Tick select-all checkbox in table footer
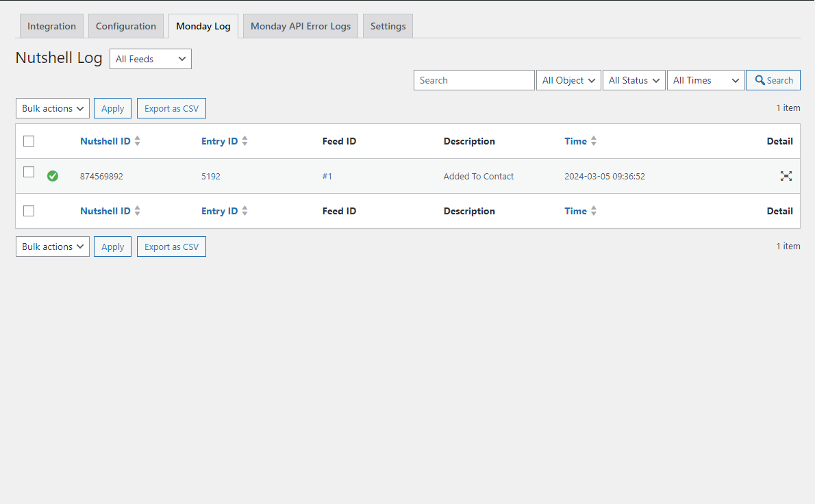 (29, 211)
